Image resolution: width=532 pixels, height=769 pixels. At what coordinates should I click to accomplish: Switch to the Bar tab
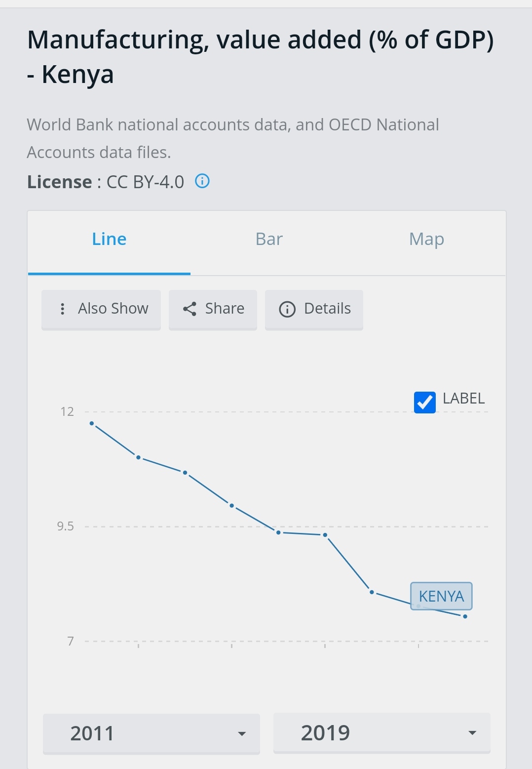(269, 240)
